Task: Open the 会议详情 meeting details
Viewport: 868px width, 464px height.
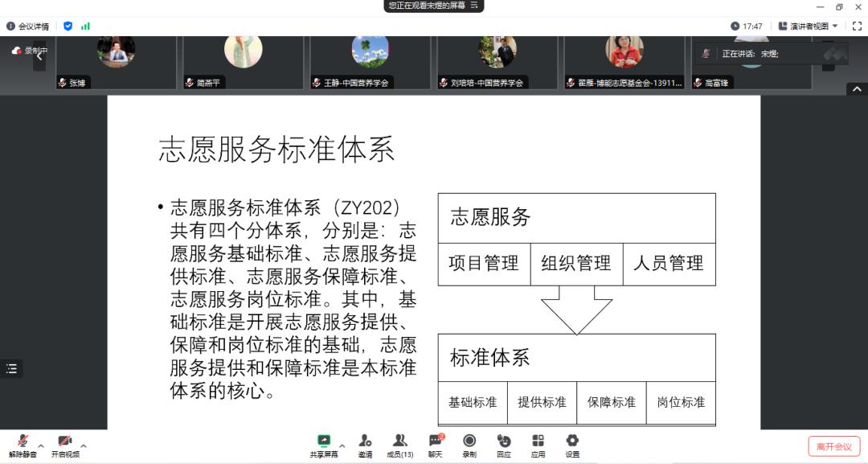Action: tap(28, 27)
